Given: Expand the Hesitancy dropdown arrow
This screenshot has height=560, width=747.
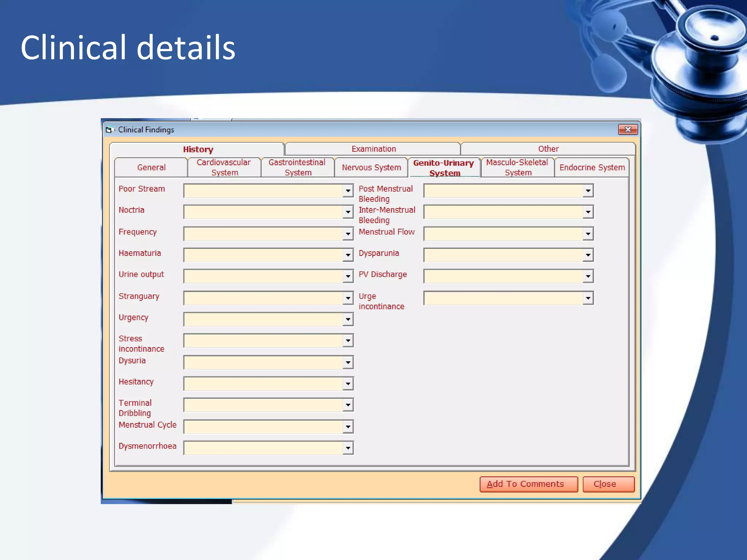Looking at the screenshot, I should [348, 384].
